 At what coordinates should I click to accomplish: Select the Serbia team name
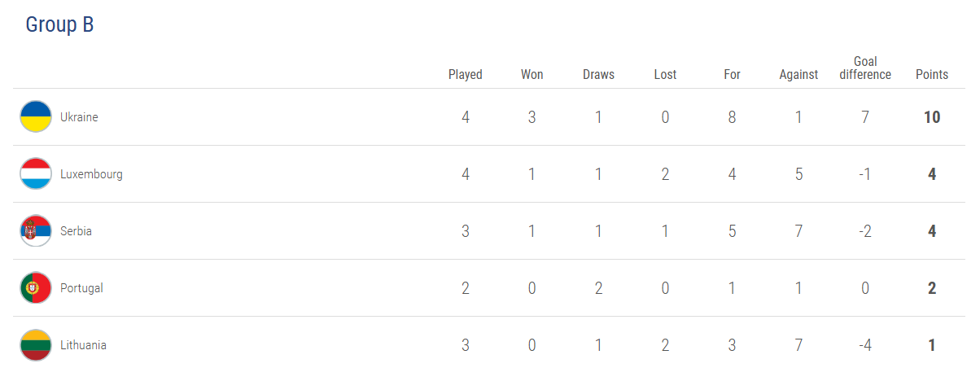click(76, 231)
